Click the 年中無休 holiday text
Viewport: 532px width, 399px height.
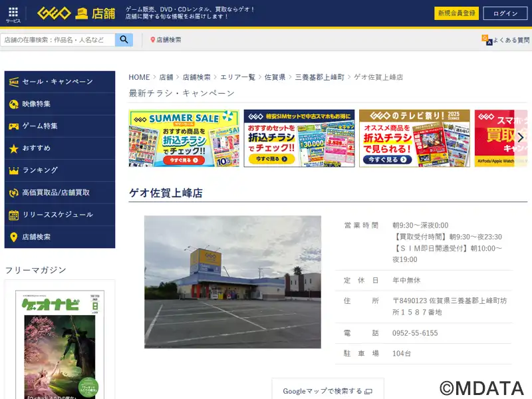click(x=406, y=280)
